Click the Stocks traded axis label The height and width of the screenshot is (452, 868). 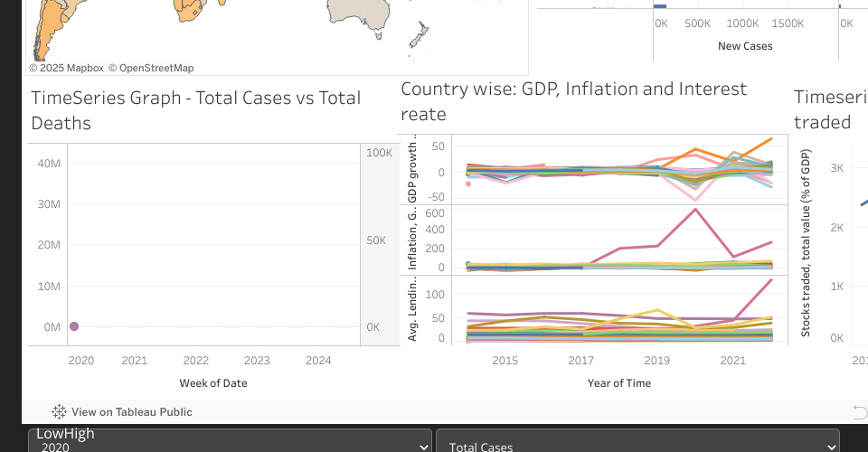coord(806,244)
